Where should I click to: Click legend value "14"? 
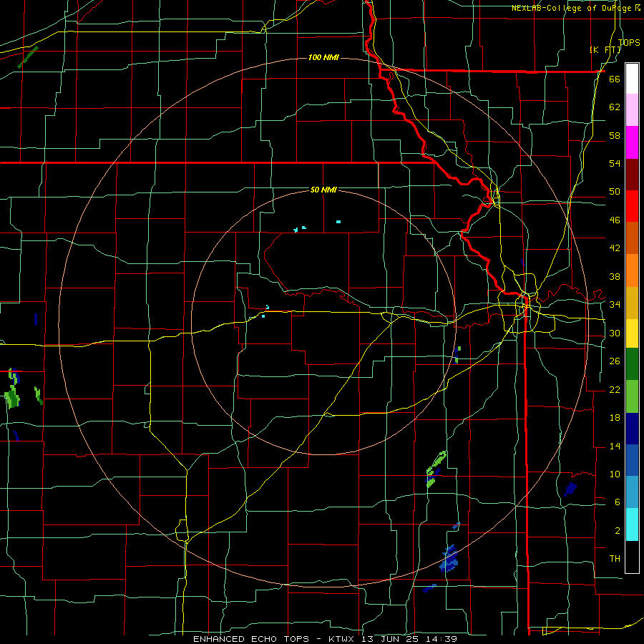[615, 446]
